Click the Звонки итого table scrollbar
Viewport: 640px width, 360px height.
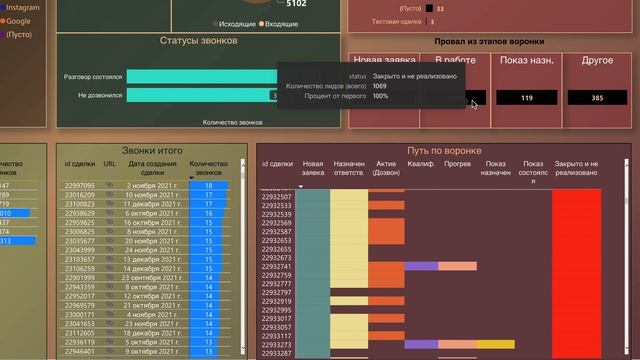[243, 257]
